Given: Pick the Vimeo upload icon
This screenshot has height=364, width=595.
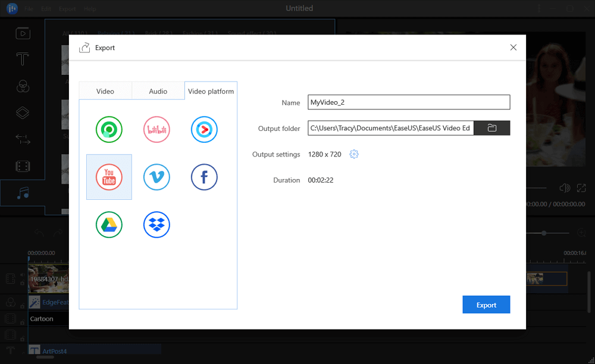Looking at the screenshot, I should pos(156,177).
